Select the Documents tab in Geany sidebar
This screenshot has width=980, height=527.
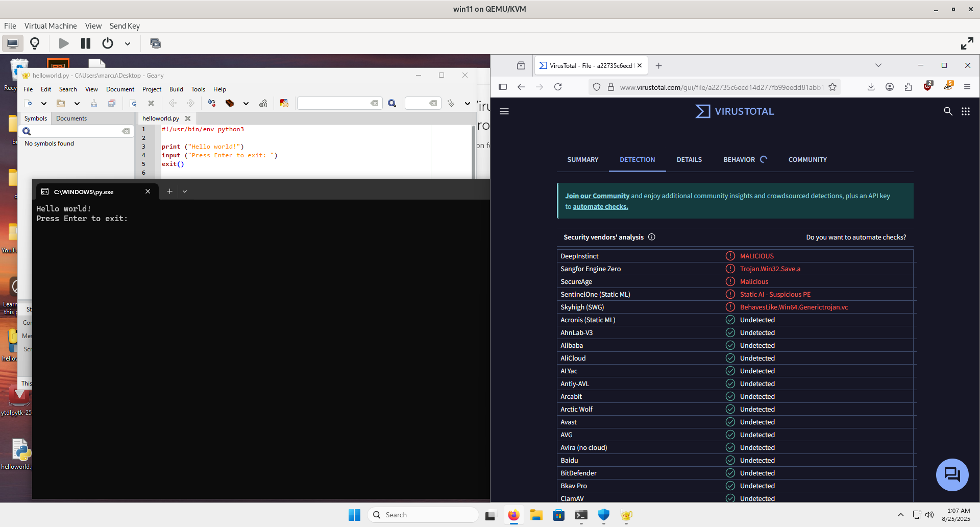click(x=71, y=118)
